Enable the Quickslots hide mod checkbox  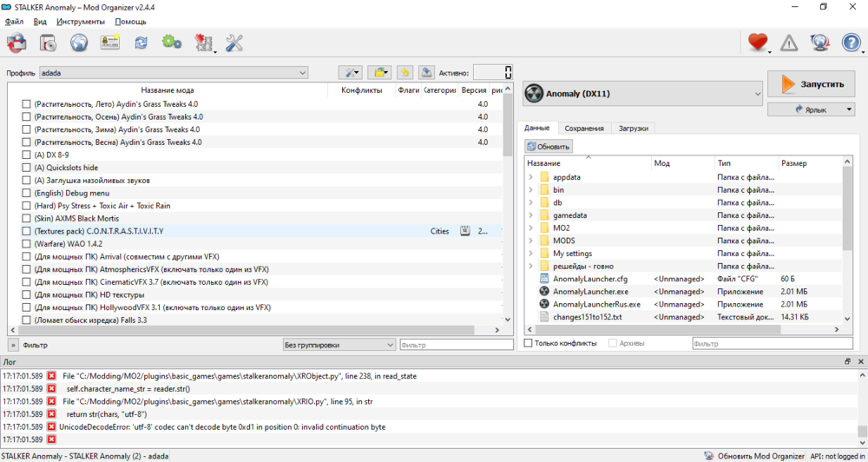pos(26,168)
